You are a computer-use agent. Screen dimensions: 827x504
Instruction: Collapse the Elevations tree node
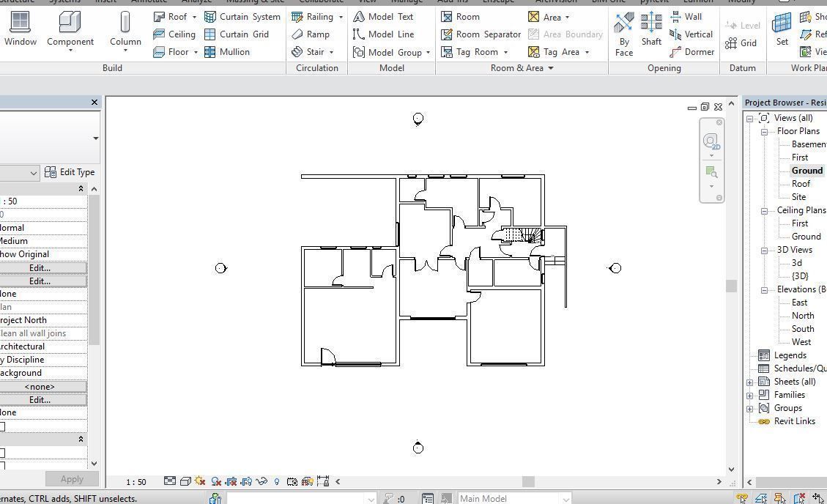(764, 290)
